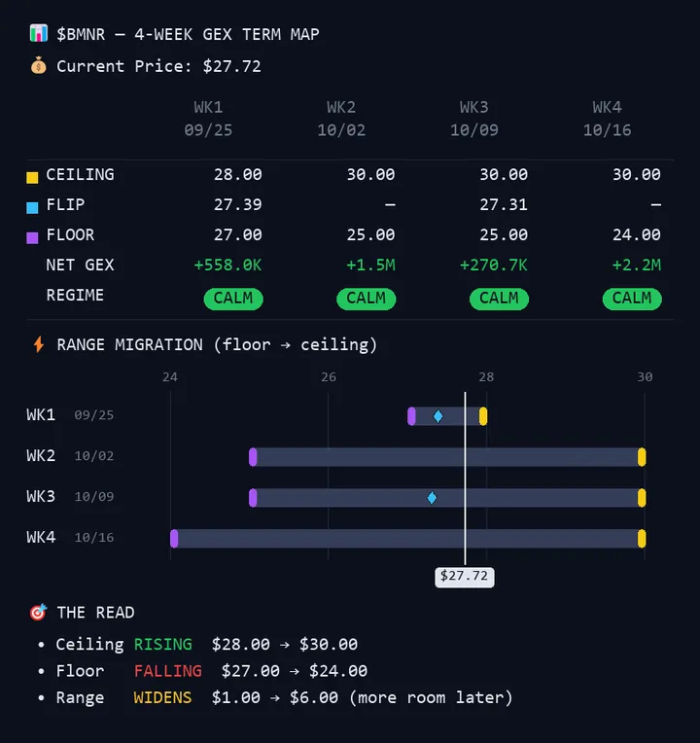The height and width of the screenshot is (743, 700).
Task: Click the yellow ceiling marker on WK3 bar
Action: click(x=642, y=498)
